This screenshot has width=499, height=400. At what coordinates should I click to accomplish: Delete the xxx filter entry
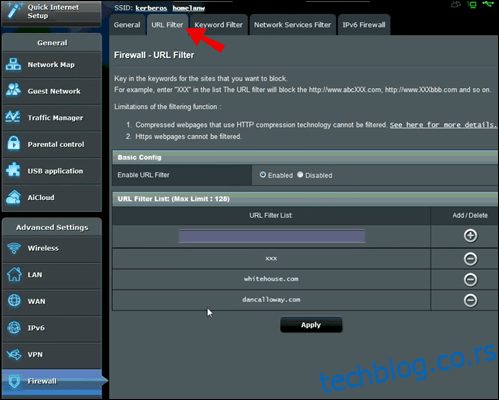click(470, 259)
